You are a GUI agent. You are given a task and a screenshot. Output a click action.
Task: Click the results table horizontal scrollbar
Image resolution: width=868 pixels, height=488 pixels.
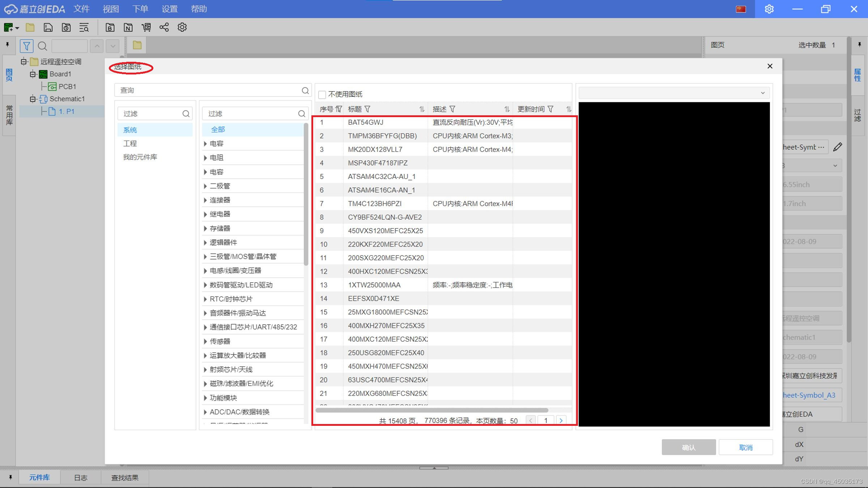tap(432, 410)
